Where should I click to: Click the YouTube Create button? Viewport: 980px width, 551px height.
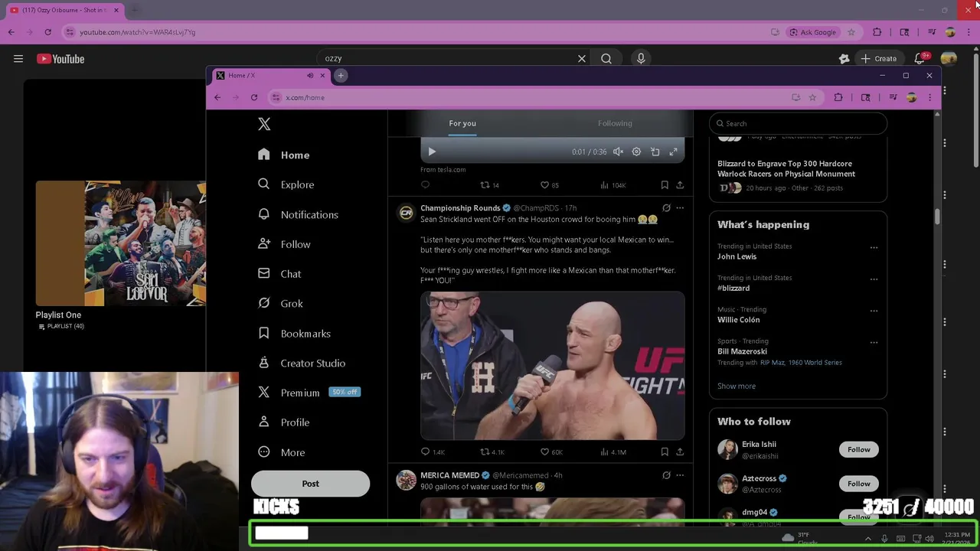879,58
